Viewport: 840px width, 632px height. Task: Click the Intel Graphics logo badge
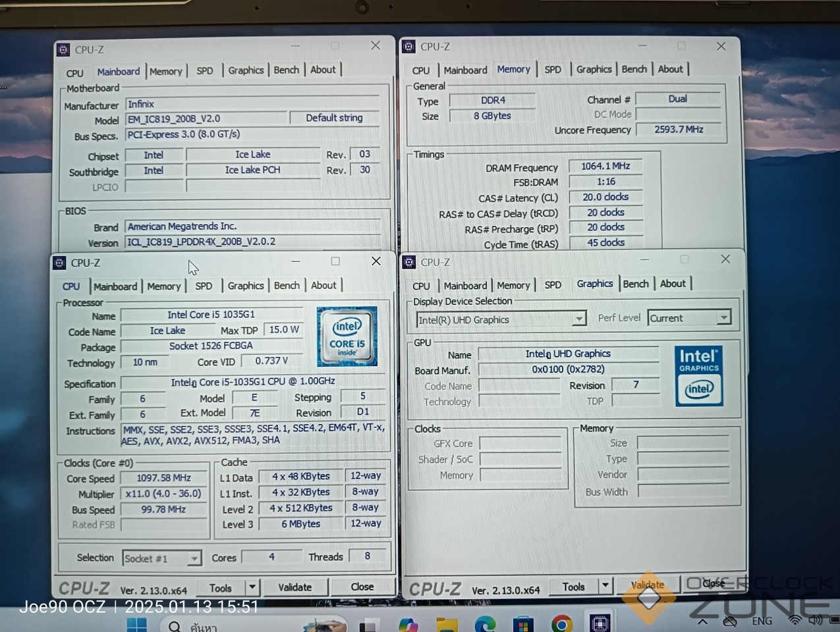699,375
